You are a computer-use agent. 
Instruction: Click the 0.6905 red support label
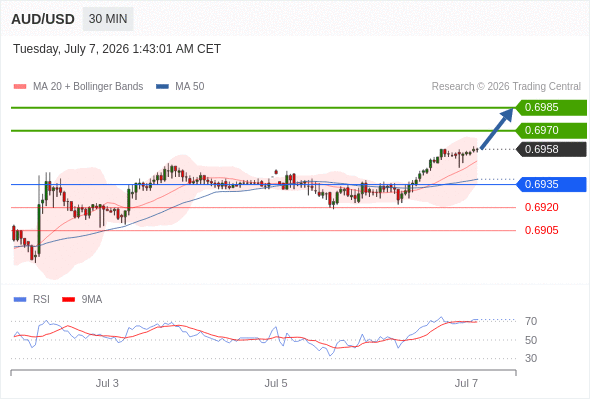541,230
